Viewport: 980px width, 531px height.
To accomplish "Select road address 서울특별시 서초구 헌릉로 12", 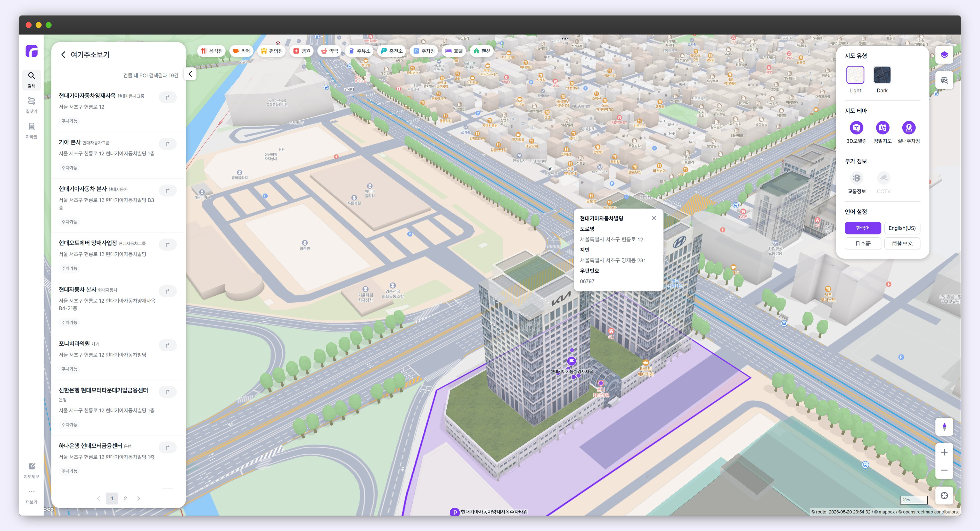I will pyautogui.click(x=611, y=240).
